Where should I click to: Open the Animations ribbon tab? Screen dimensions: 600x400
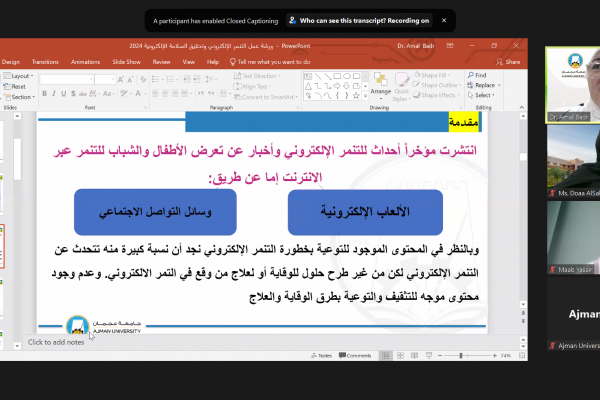tap(85, 62)
